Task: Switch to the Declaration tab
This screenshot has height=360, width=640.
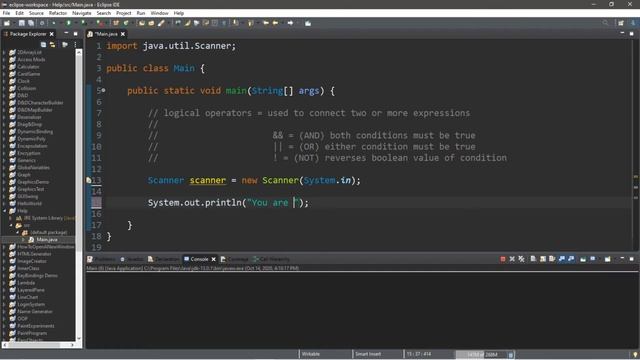Action: click(x=163, y=259)
